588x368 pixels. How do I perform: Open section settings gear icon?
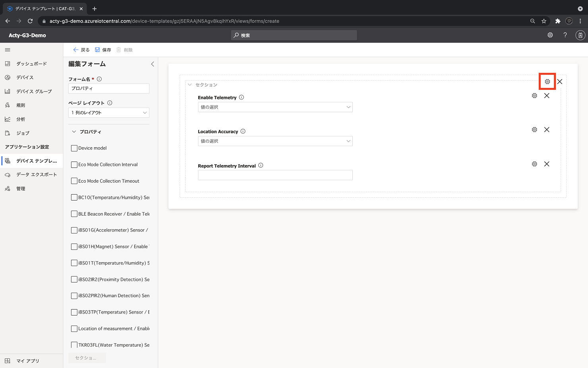[x=547, y=82]
